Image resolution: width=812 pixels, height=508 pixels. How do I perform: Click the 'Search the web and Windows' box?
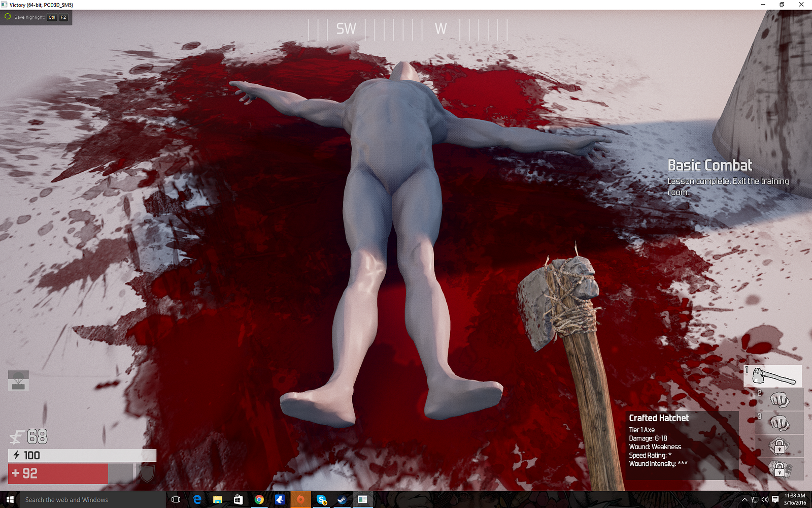tap(92, 499)
